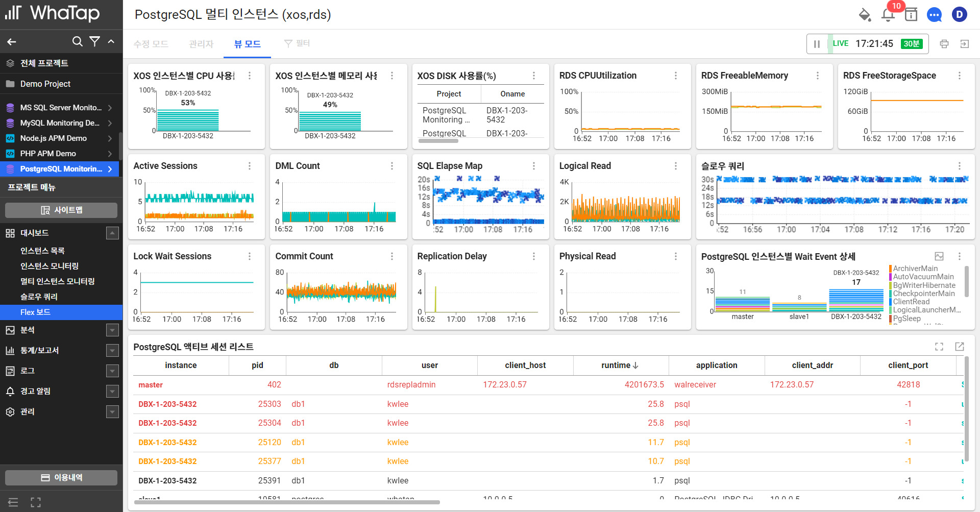Select Demo Project folder
980x512 pixels.
click(x=45, y=84)
